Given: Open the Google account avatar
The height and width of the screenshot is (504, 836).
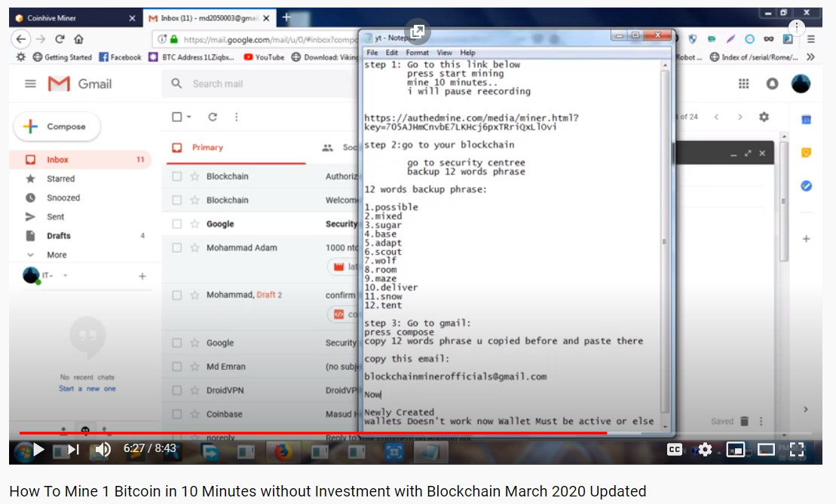Looking at the screenshot, I should pyautogui.click(x=801, y=84).
